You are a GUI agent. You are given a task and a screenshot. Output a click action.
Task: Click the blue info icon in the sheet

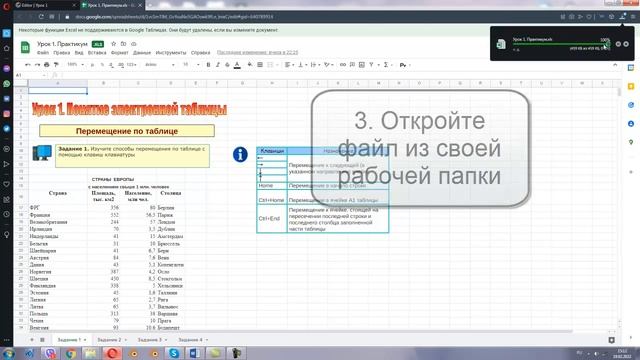240,155
